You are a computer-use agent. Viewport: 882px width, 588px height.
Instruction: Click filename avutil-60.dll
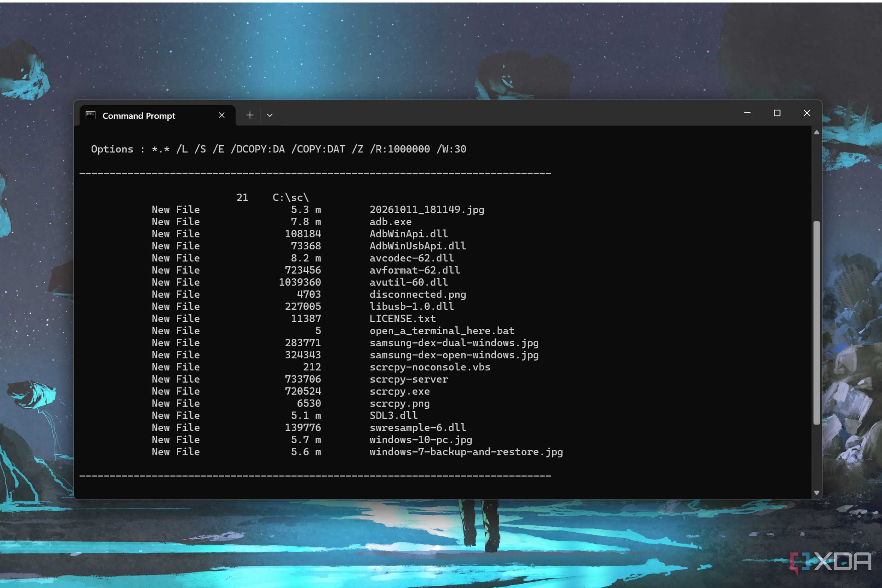pyautogui.click(x=408, y=282)
